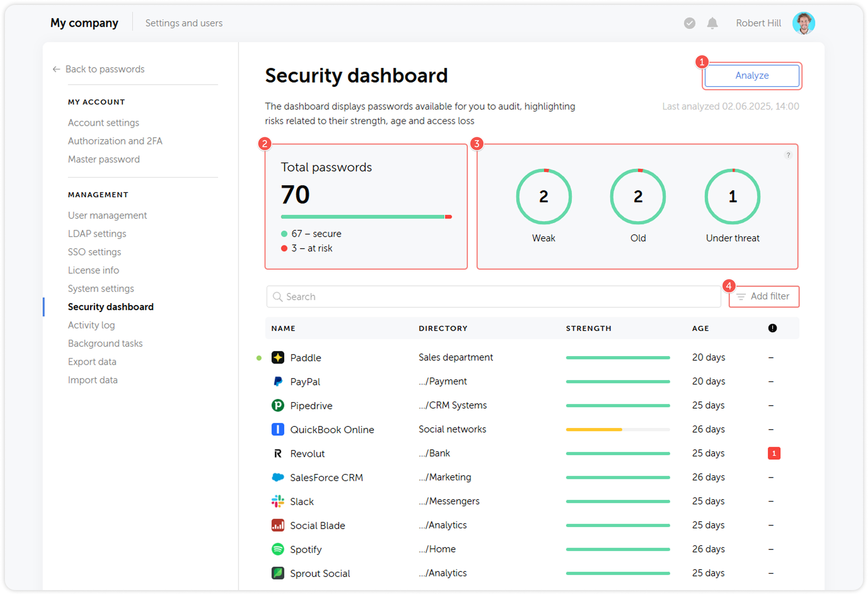Click the Spotify app icon
This screenshot has height=595, width=868.
pos(278,549)
